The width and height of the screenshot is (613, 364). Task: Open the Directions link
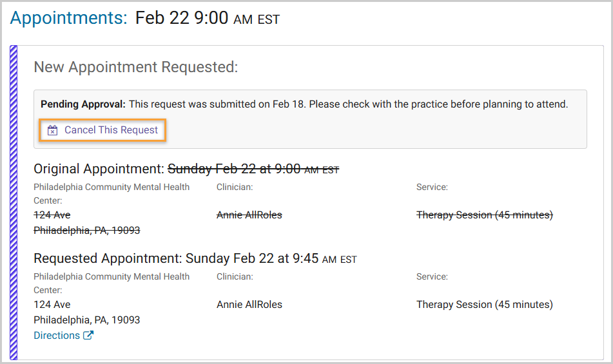57,336
